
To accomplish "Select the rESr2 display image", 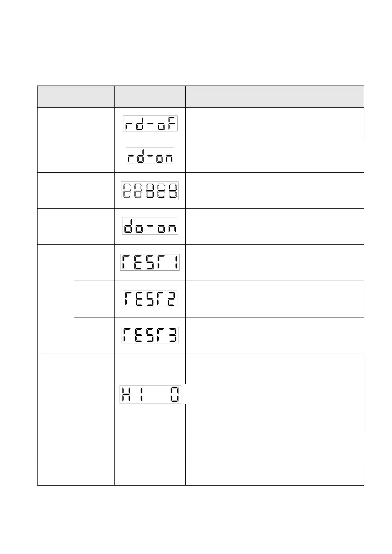I will point(150,299).
